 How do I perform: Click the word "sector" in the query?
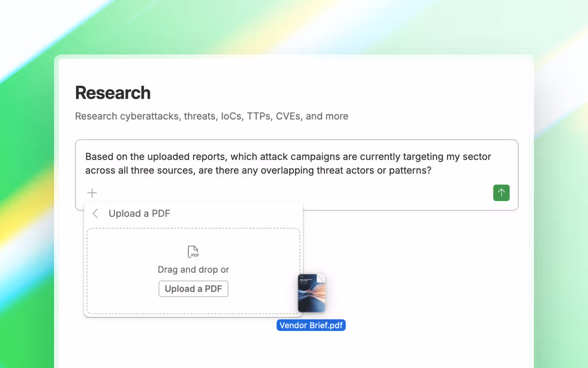(x=477, y=157)
